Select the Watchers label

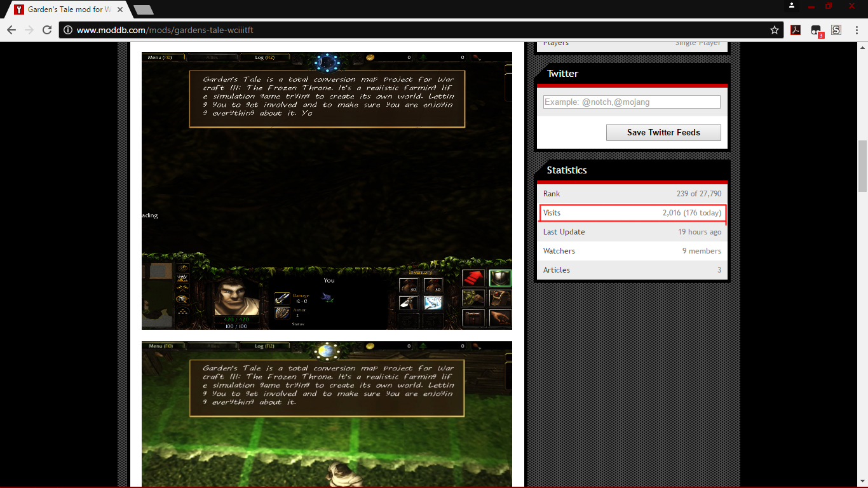[559, 251]
